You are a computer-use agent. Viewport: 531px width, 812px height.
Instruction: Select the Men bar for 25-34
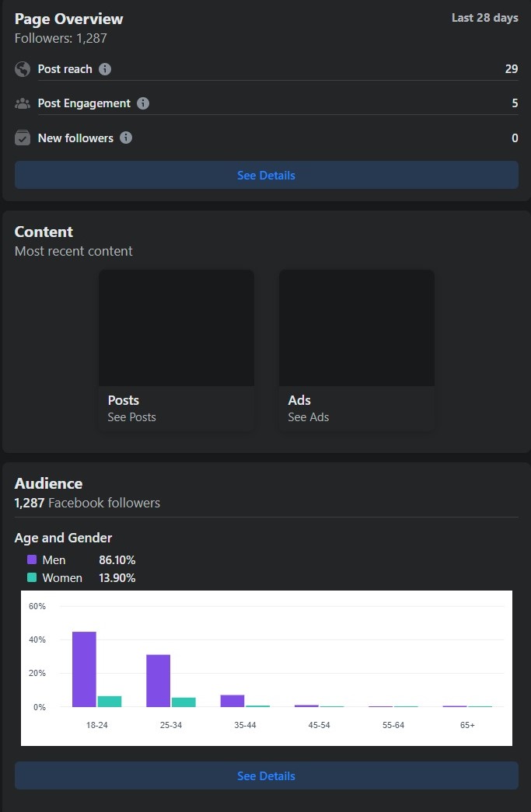pos(158,681)
